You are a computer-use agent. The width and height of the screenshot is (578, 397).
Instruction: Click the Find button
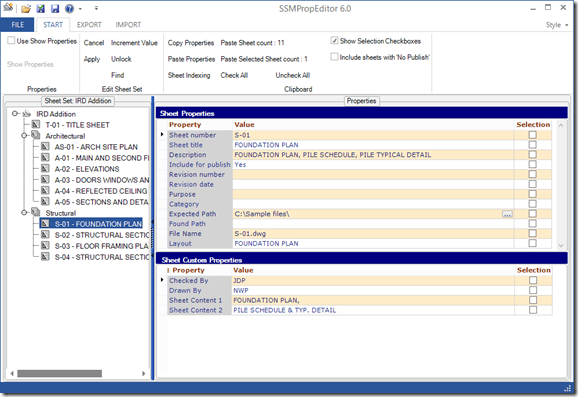117,75
